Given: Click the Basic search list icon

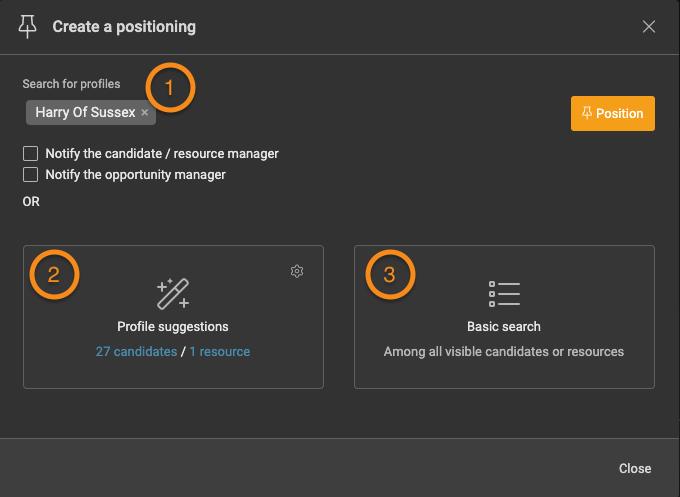Looking at the screenshot, I should [x=504, y=294].
